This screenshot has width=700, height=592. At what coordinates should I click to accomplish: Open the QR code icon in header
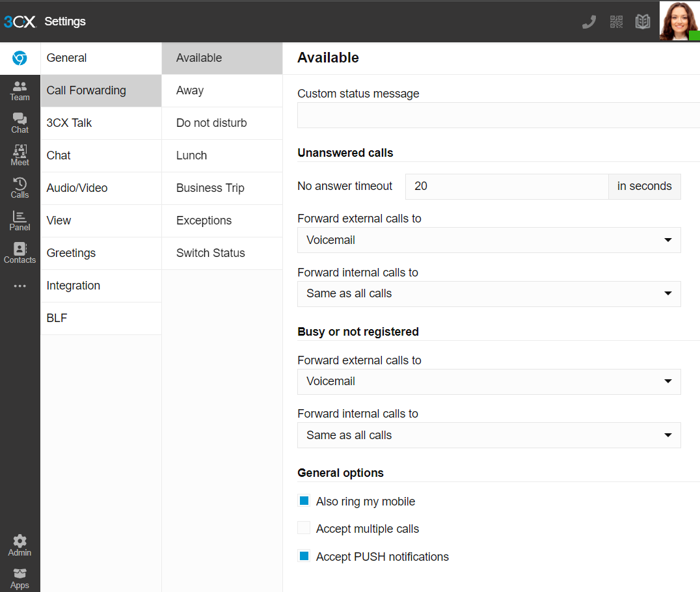coord(616,21)
